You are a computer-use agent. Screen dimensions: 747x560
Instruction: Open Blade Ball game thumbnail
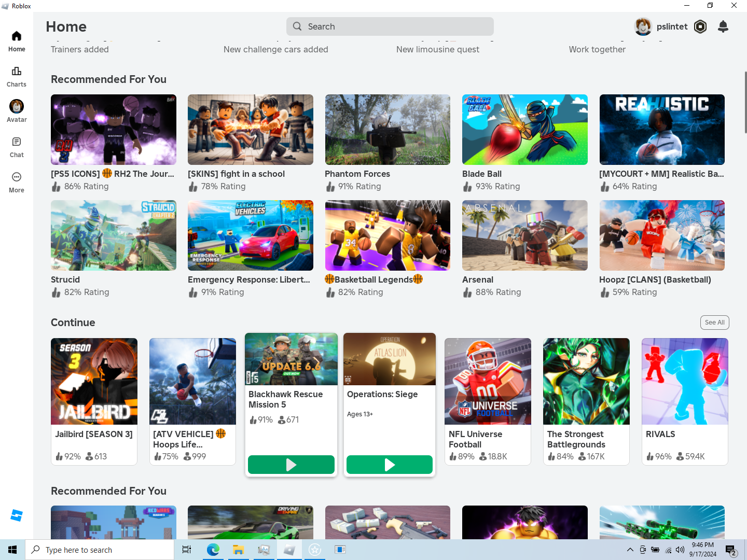point(525,130)
